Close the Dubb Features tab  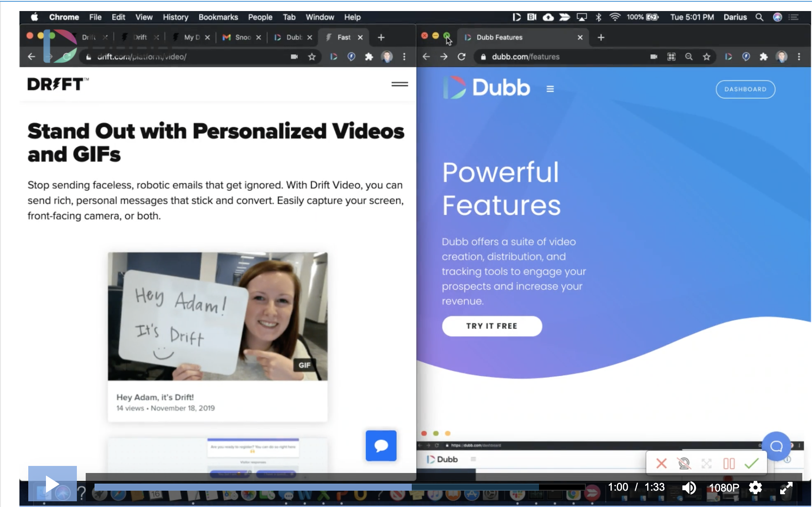[x=580, y=38]
